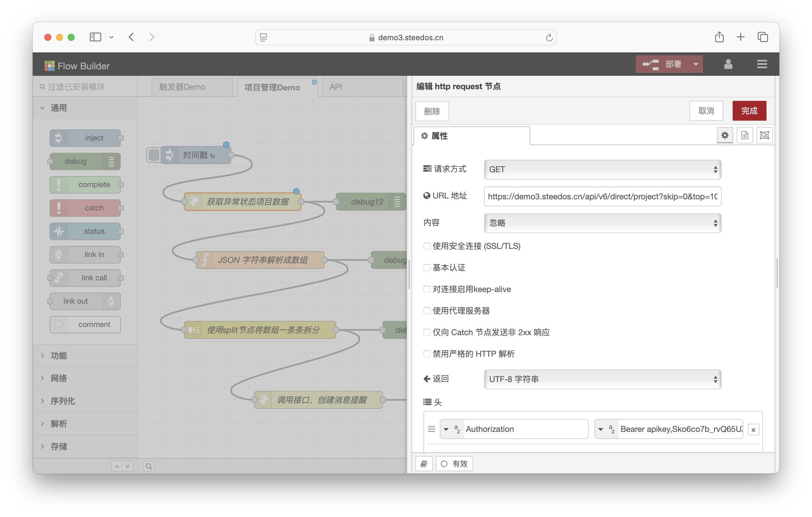812x517 pixels.
Task: Select the link in node
Action: (85, 254)
